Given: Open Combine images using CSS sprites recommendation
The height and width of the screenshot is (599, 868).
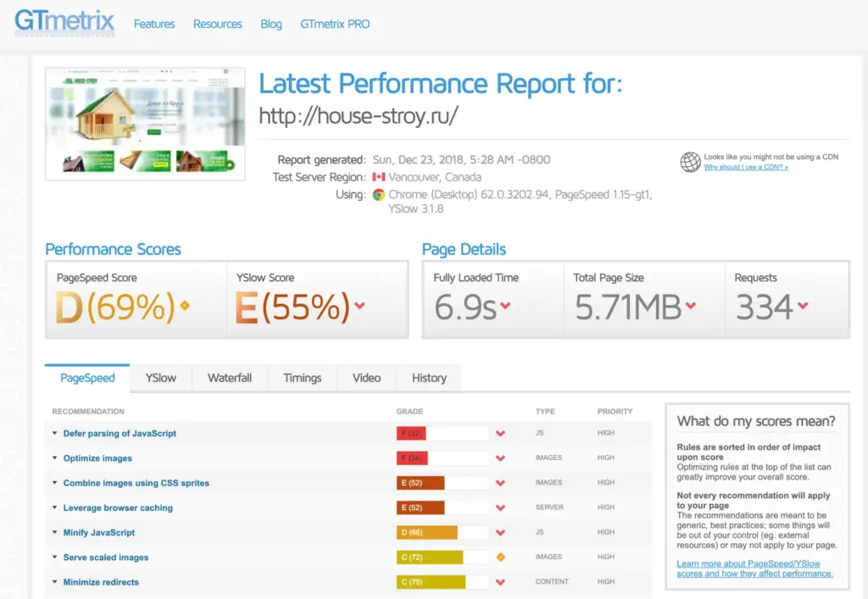Looking at the screenshot, I should (136, 483).
